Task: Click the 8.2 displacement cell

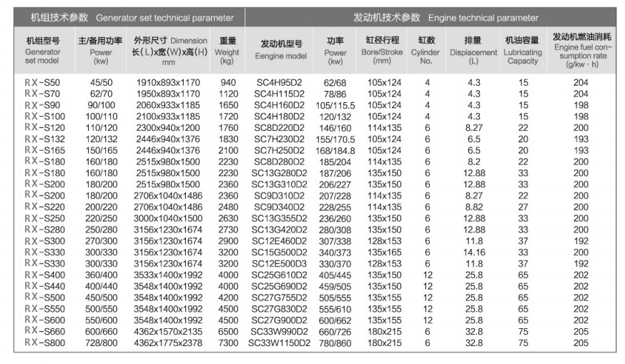Action: pos(474,162)
